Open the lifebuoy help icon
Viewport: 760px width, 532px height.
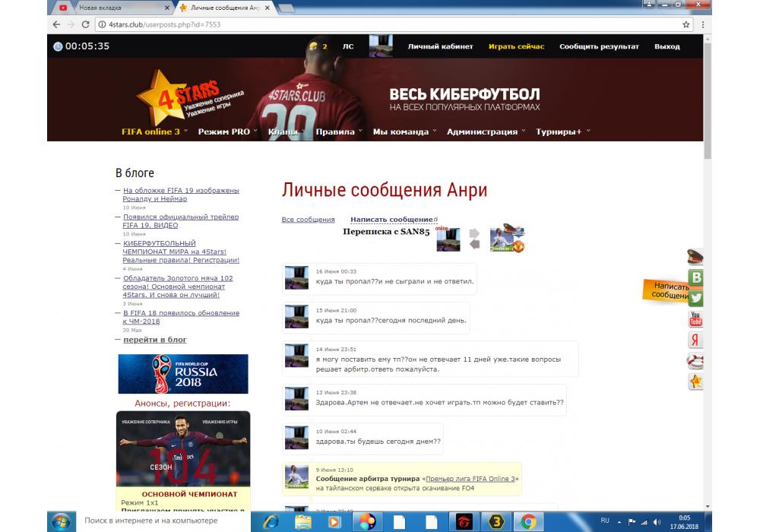[695, 361]
